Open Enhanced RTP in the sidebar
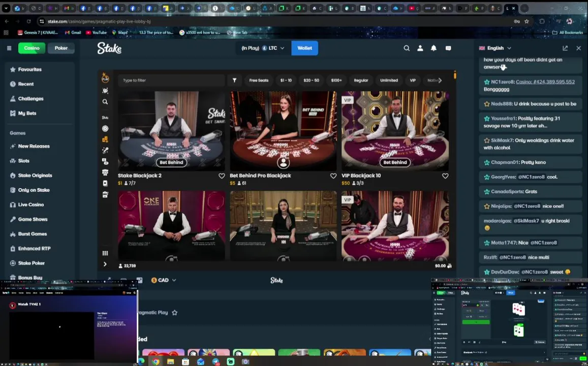Viewport: 588px width, 366px height. (x=40, y=249)
